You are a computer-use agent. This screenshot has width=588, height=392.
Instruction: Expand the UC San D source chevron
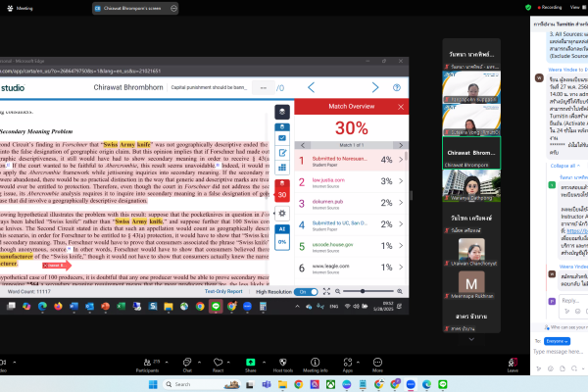401,224
